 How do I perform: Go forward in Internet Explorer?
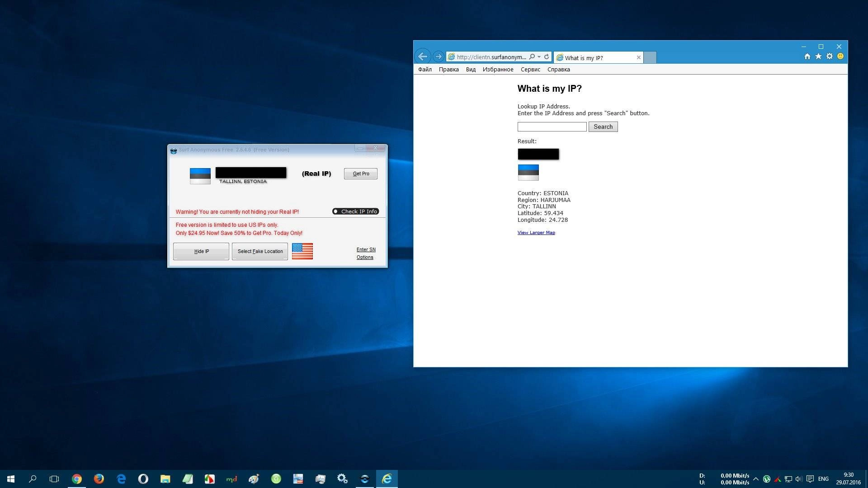438,56
